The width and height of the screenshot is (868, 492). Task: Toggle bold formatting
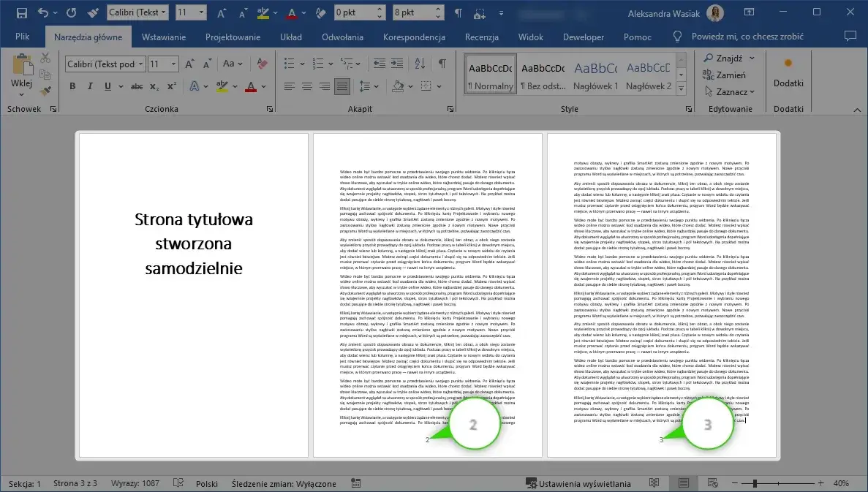click(x=72, y=86)
